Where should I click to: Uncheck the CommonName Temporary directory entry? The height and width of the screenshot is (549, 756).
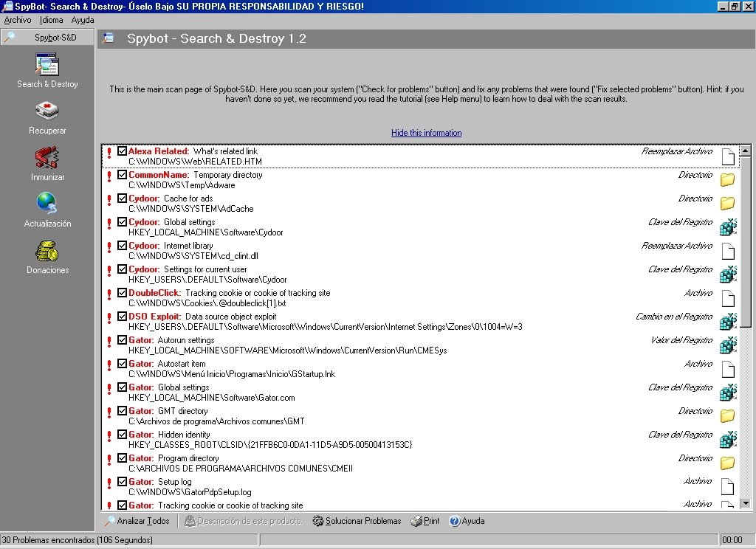pos(122,174)
